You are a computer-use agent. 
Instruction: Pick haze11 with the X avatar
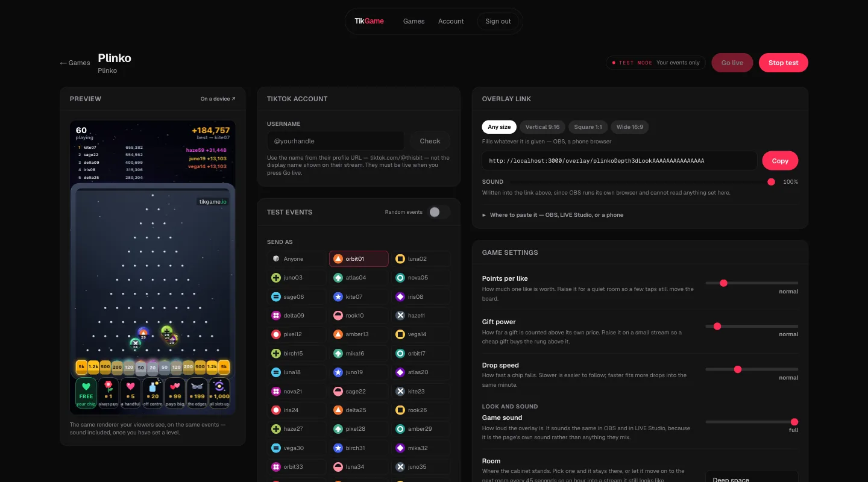tap(421, 315)
